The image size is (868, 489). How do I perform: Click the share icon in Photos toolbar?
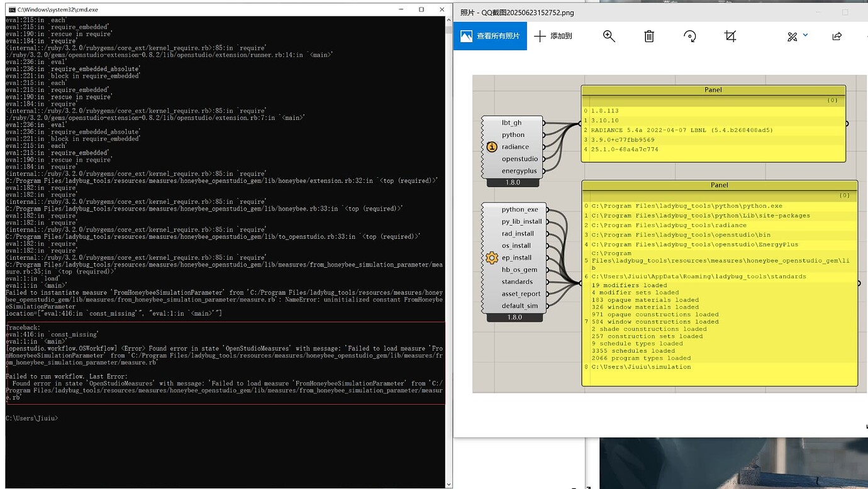pos(837,36)
